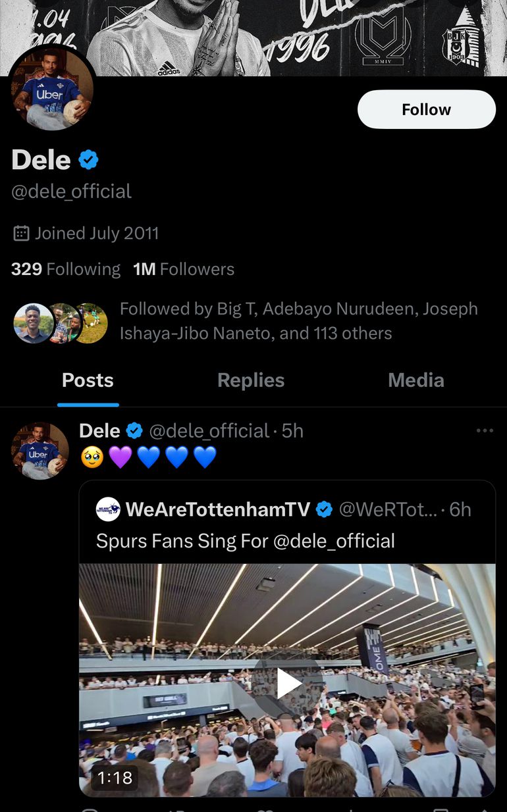Click the mutual followers avatar group
The height and width of the screenshot is (812, 507).
pos(61,323)
